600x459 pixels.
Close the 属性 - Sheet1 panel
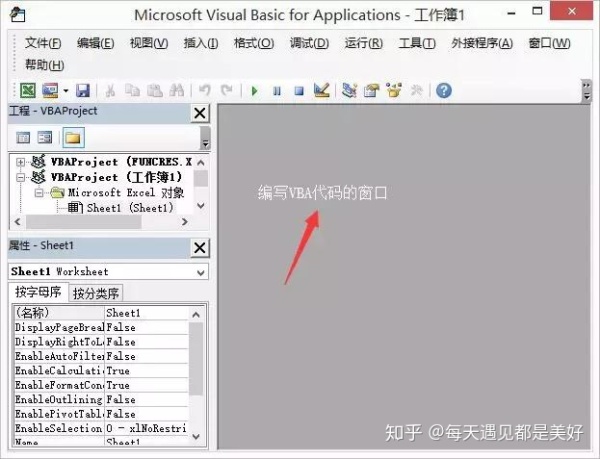pyautogui.click(x=200, y=247)
